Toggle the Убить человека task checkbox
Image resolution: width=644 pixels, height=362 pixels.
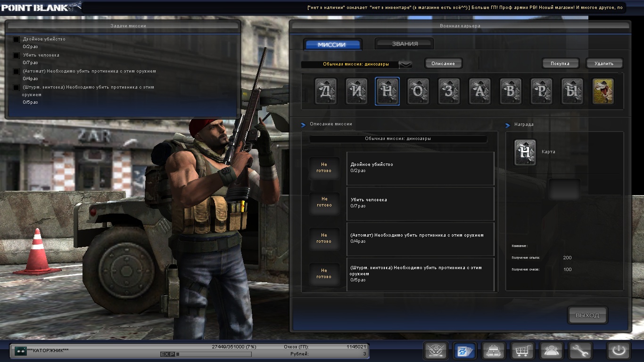[x=17, y=56]
